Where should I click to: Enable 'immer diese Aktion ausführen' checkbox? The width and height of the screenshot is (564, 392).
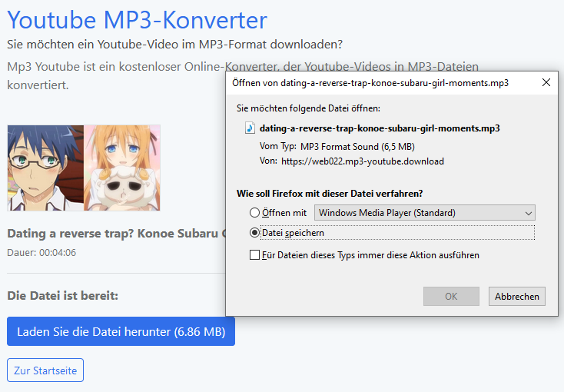coord(255,255)
